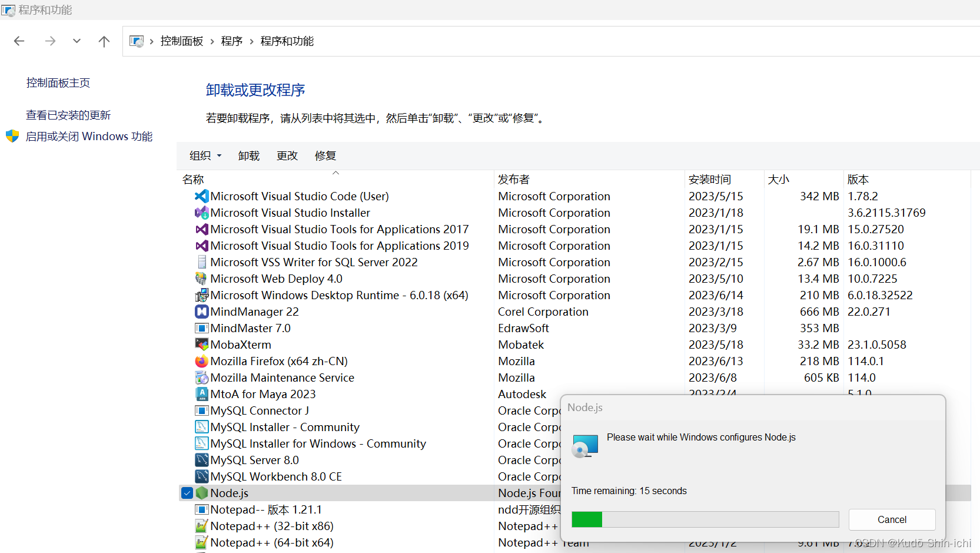Click the MySQL Connector J icon

point(202,410)
